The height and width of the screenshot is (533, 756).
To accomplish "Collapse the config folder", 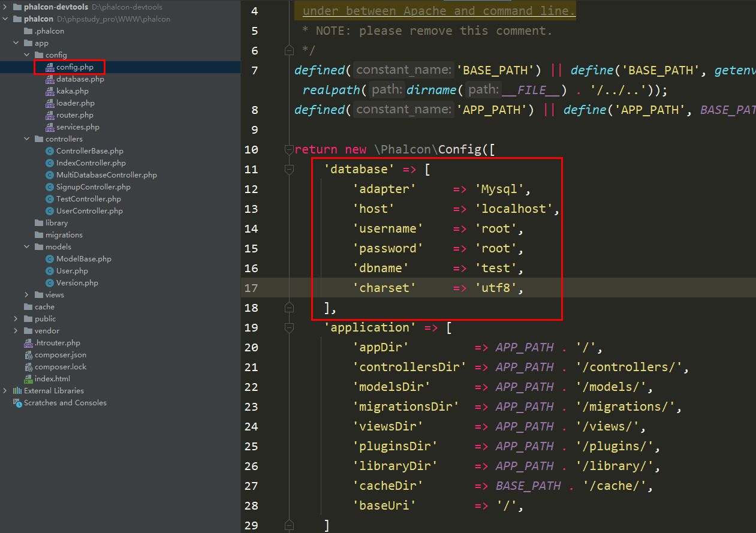I will (27, 55).
